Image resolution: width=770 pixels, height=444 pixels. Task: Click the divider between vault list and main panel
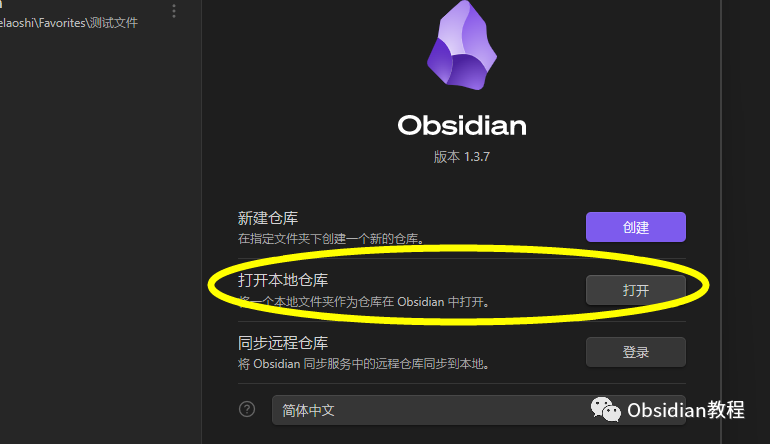click(x=201, y=222)
